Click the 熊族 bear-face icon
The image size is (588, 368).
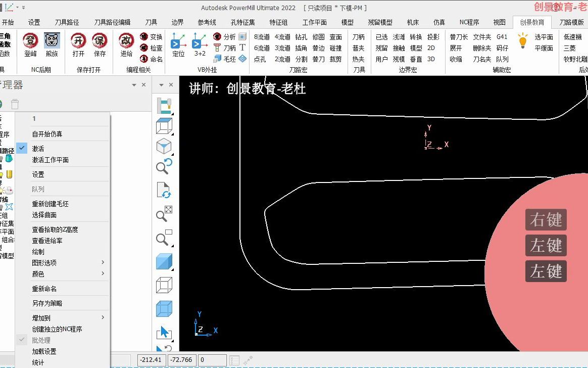coord(52,40)
